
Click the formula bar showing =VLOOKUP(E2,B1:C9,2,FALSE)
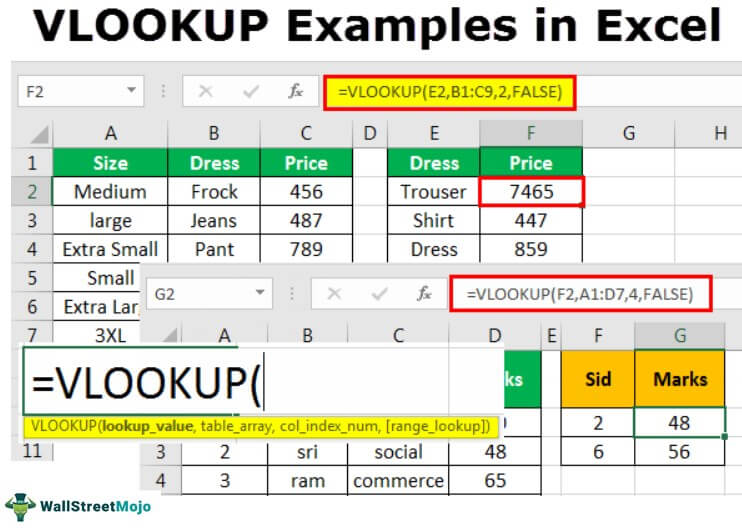point(450,92)
